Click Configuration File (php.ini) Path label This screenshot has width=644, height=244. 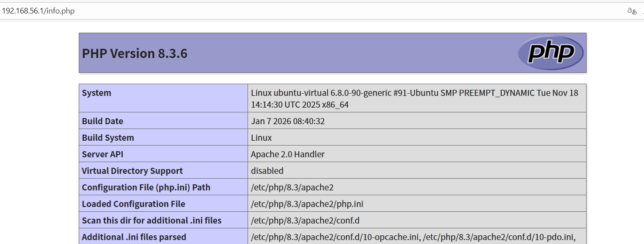pos(146,187)
